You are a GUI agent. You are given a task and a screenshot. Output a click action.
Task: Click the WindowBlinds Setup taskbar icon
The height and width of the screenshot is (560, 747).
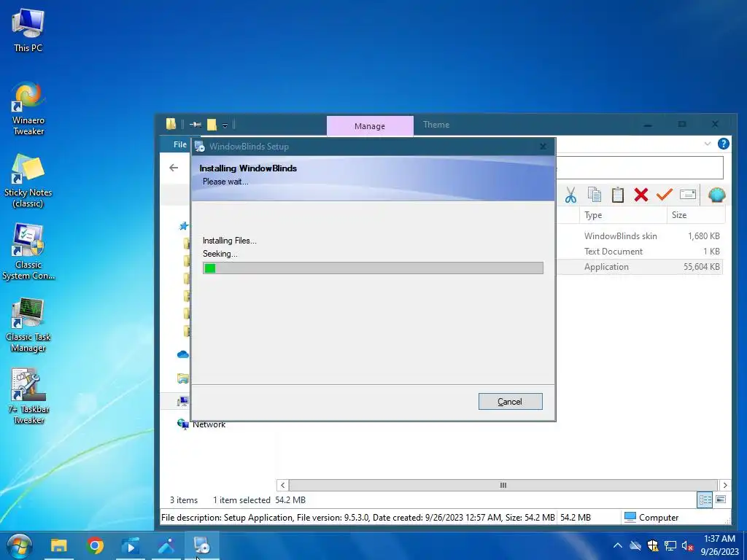[202, 545]
